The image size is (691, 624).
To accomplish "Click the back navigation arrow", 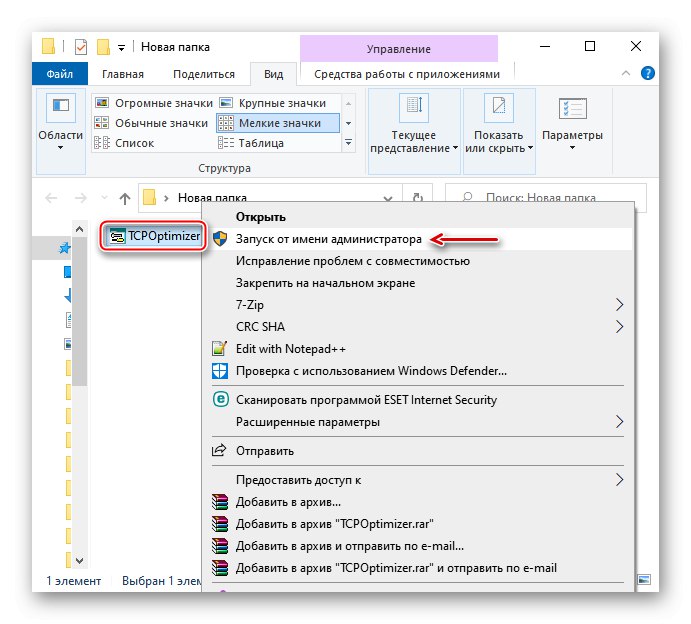I will (x=51, y=198).
